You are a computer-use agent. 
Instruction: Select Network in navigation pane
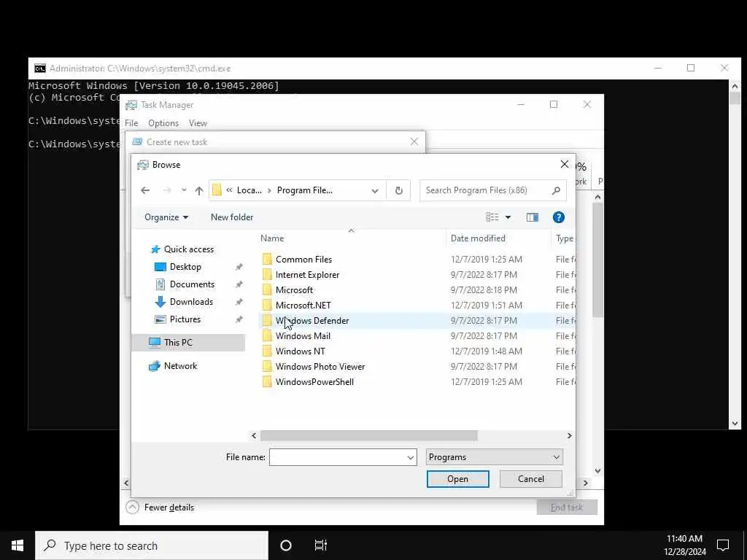(x=180, y=366)
